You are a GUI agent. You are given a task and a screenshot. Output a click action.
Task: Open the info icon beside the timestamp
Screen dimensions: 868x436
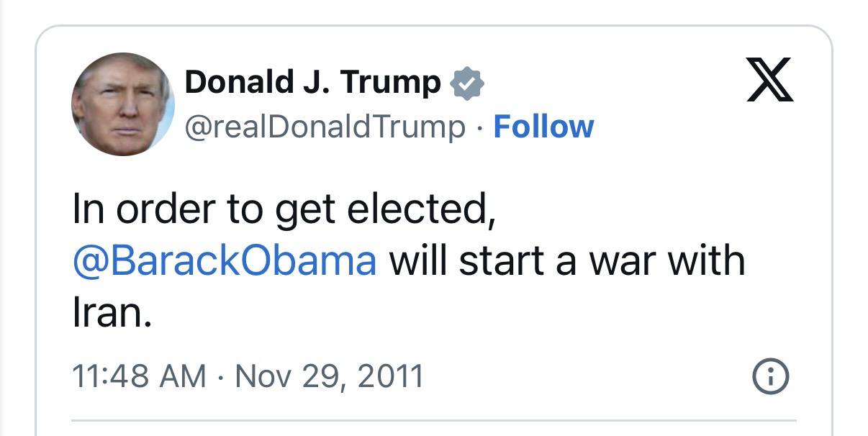click(770, 376)
